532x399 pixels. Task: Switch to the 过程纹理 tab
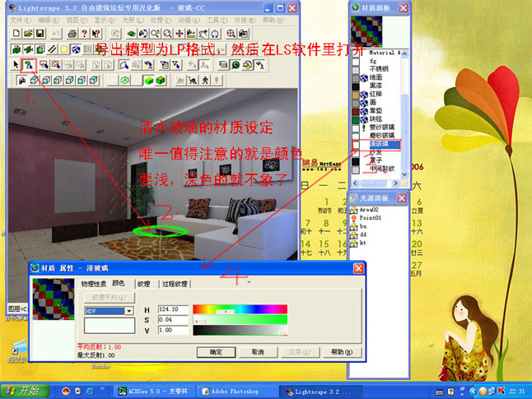[x=175, y=284]
